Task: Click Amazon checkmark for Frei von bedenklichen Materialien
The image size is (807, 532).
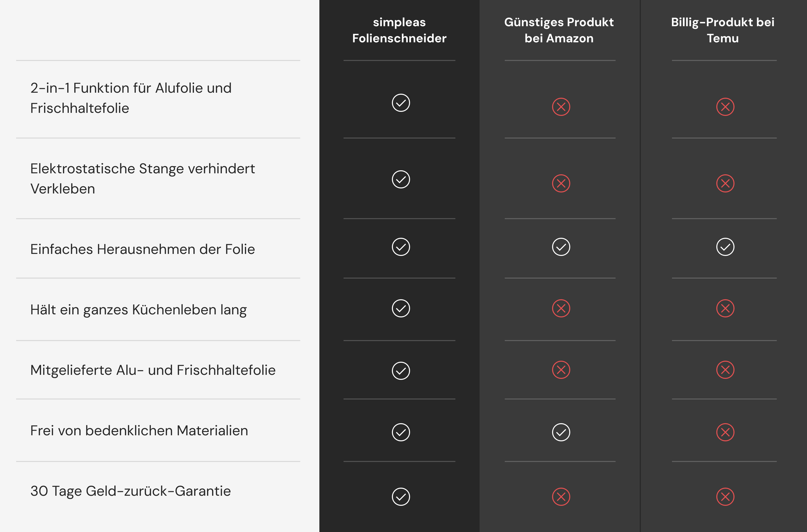Action: 561,432
